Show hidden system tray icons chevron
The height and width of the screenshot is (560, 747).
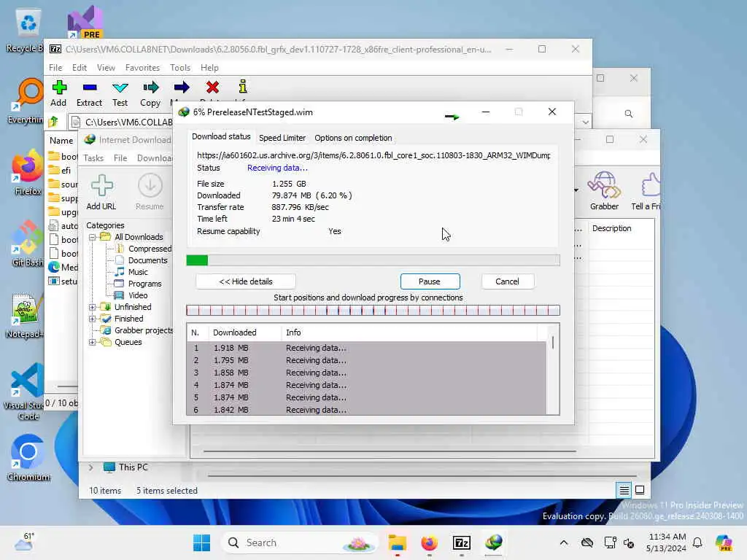[x=564, y=542]
